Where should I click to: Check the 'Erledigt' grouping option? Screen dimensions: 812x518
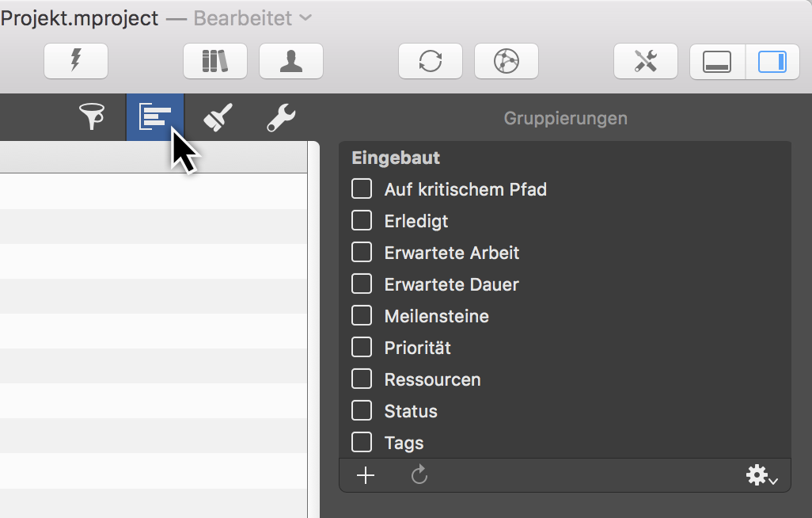tap(362, 220)
